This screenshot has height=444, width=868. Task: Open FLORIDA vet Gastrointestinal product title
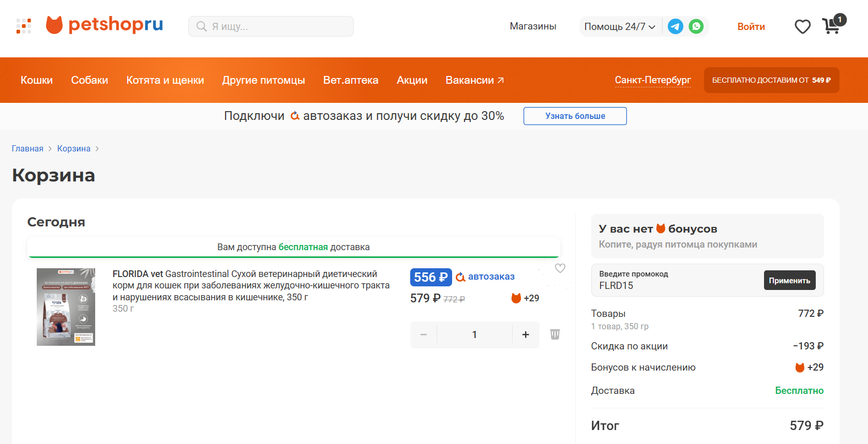coord(251,285)
